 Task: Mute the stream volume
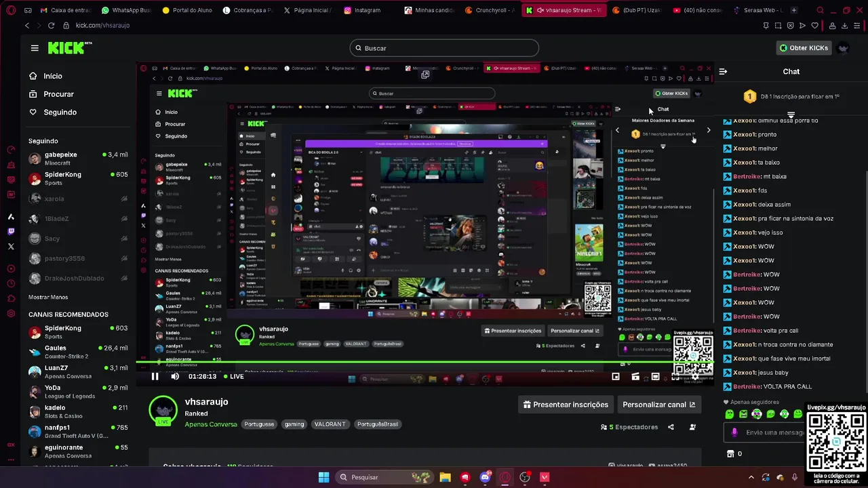(175, 376)
